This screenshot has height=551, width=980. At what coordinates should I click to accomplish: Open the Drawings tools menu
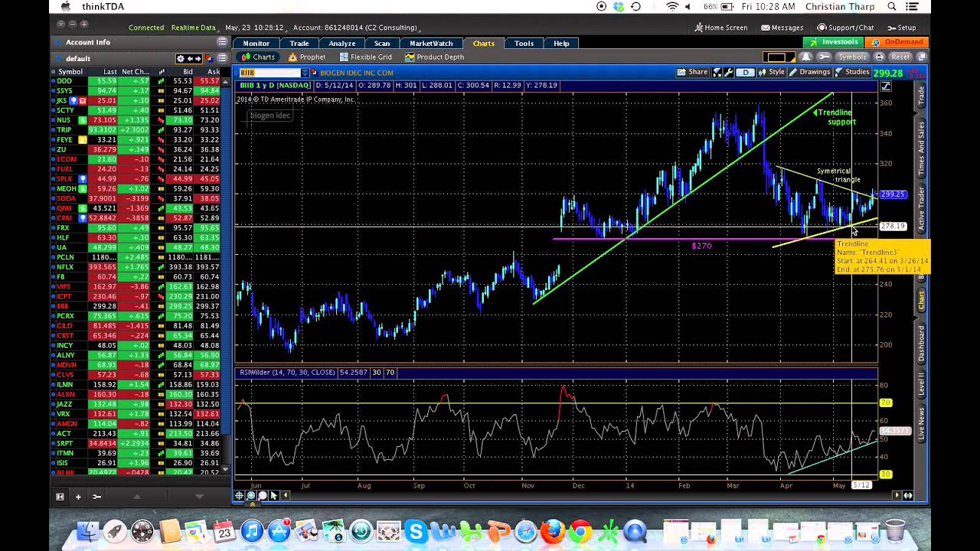click(810, 72)
